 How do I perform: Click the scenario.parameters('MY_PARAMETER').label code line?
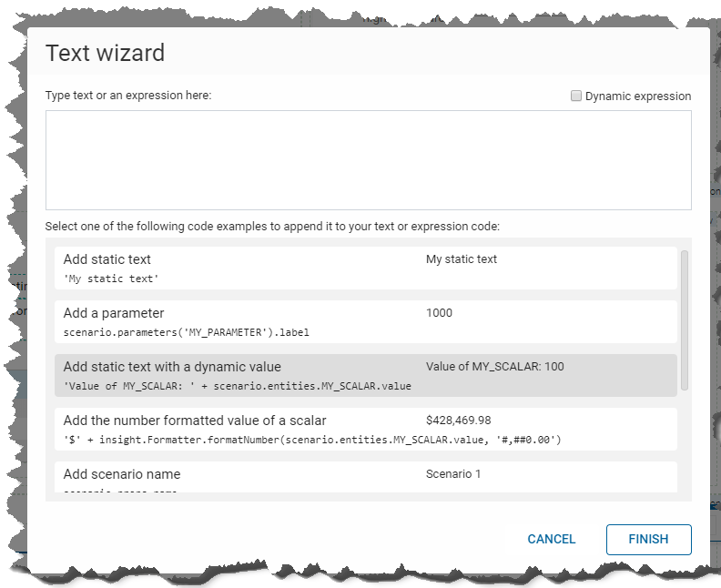pyautogui.click(x=187, y=332)
